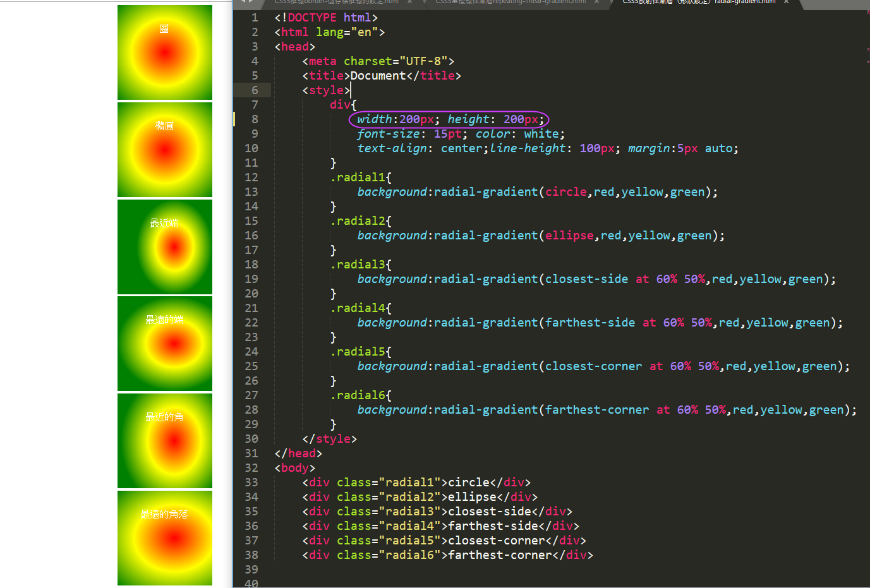870x588 pixels.
Task: Click the 最遠的端 farthest-side gradient box
Action: point(164,344)
